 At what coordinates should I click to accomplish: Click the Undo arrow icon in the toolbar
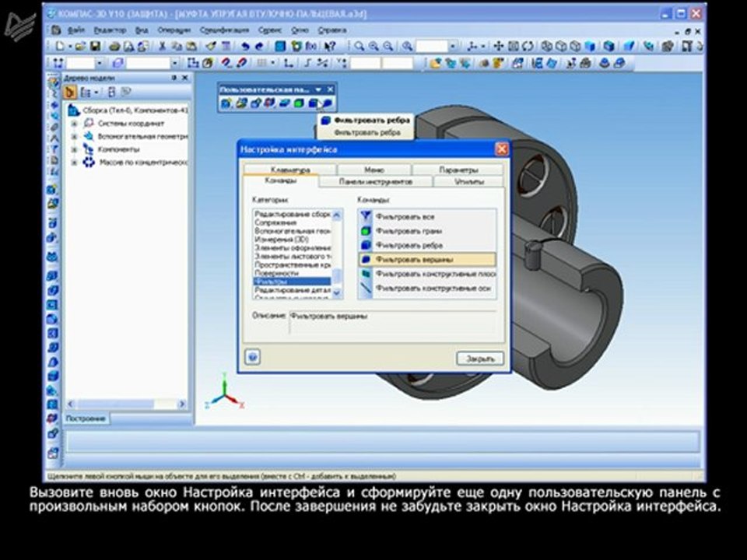245,47
